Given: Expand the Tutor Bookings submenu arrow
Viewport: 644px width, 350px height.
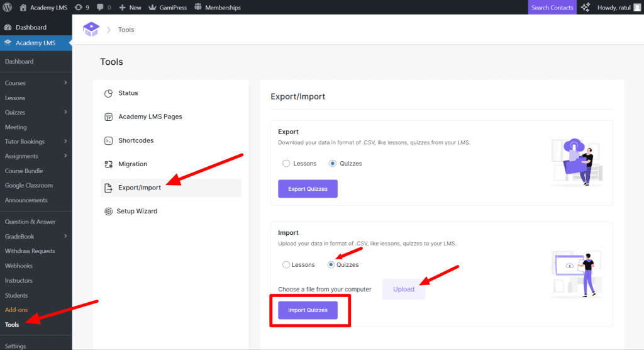Looking at the screenshot, I should [x=65, y=141].
